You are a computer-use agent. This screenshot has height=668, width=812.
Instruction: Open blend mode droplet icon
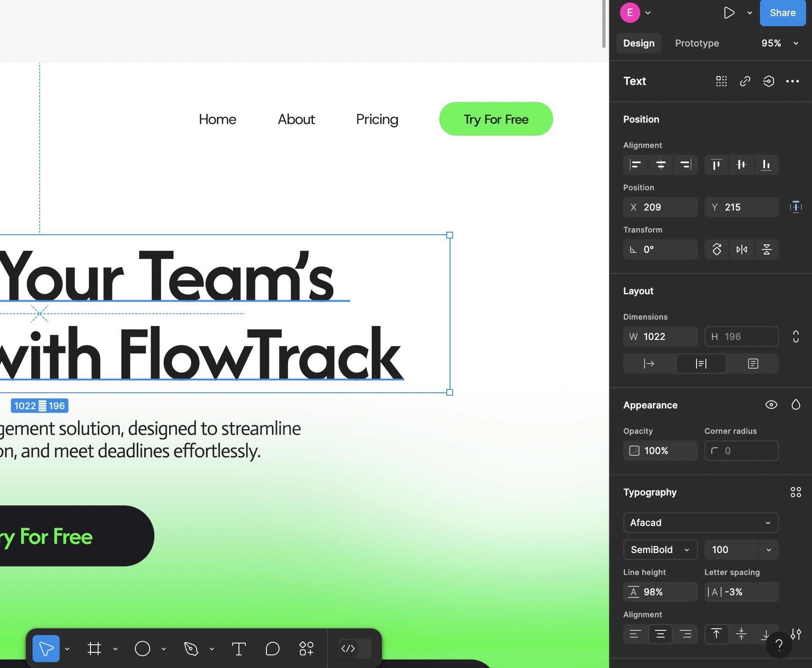click(x=796, y=405)
